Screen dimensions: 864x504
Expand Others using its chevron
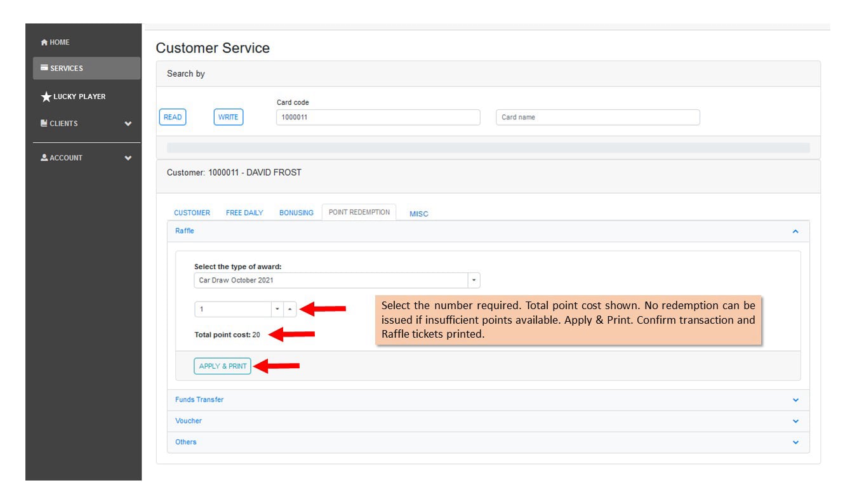pos(796,442)
